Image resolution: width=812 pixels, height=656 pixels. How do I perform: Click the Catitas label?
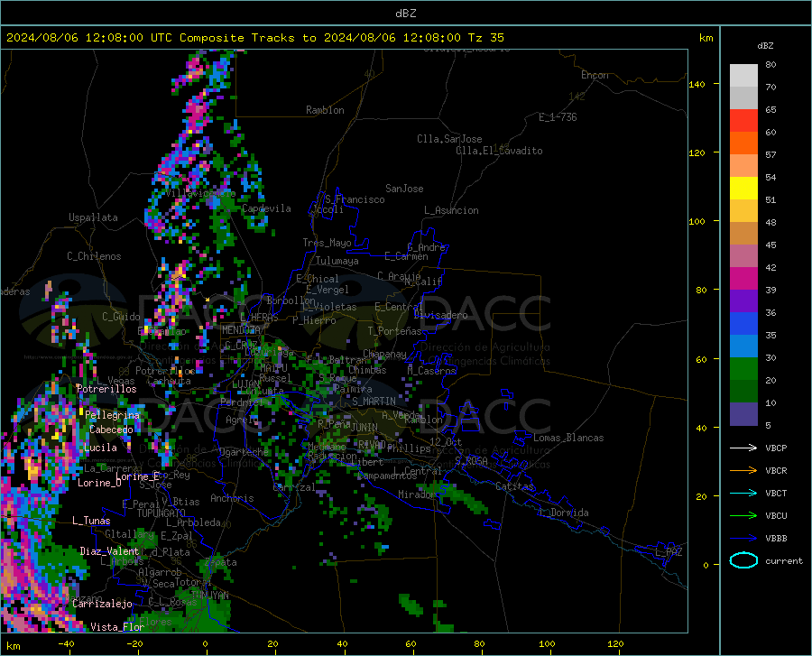[x=514, y=486]
